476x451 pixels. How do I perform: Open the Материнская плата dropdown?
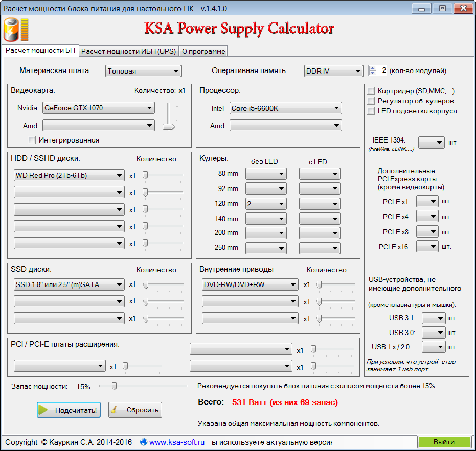pos(144,71)
